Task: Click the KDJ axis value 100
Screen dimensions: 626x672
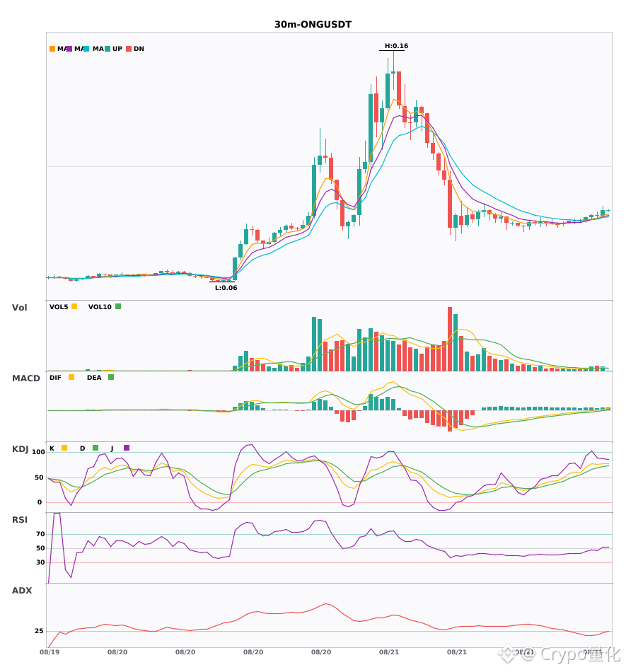Action: click(x=38, y=452)
